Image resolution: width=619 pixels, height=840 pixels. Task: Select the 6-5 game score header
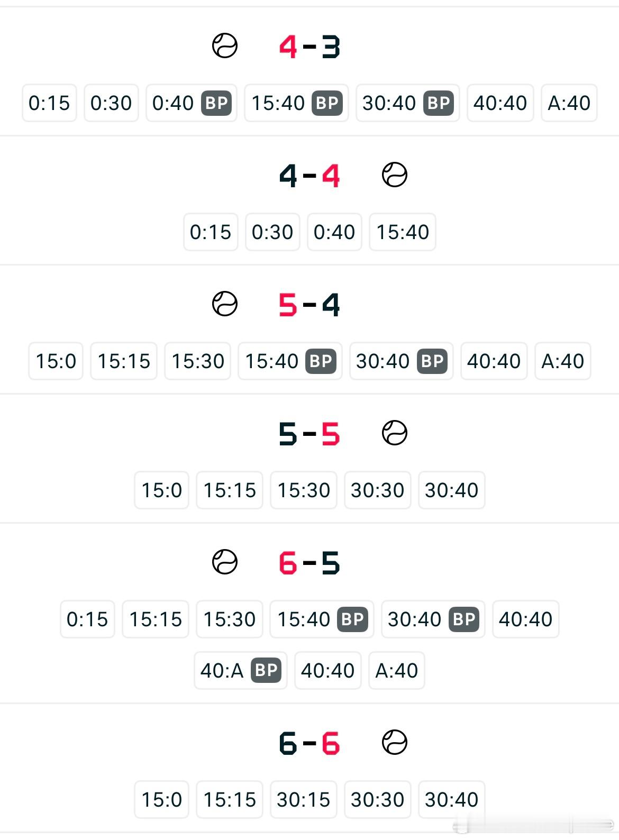point(309,563)
